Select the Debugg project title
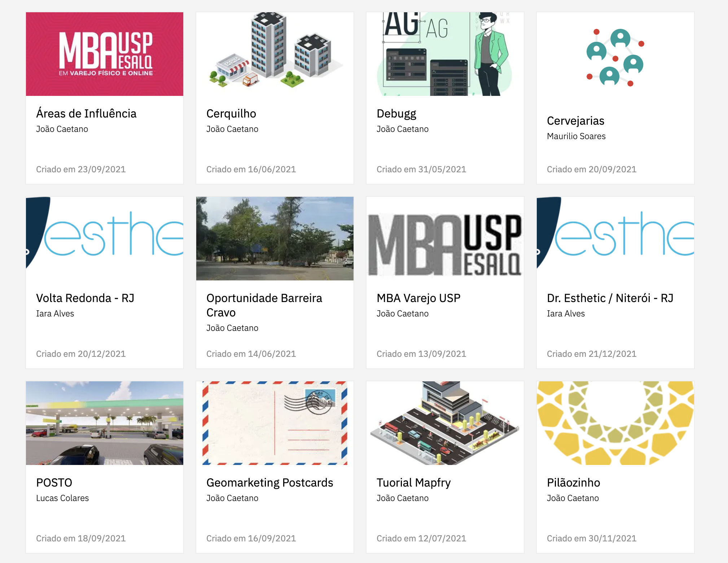Image resolution: width=728 pixels, height=563 pixels. 396,114
